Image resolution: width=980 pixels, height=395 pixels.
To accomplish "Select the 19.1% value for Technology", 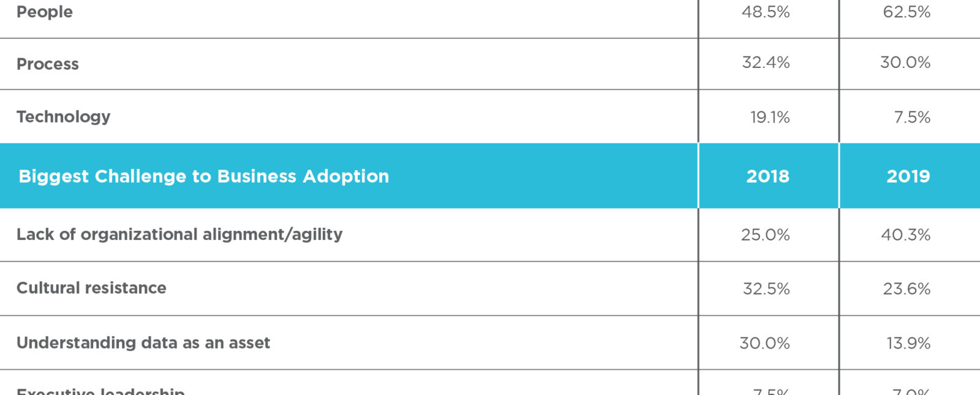I will (x=770, y=117).
